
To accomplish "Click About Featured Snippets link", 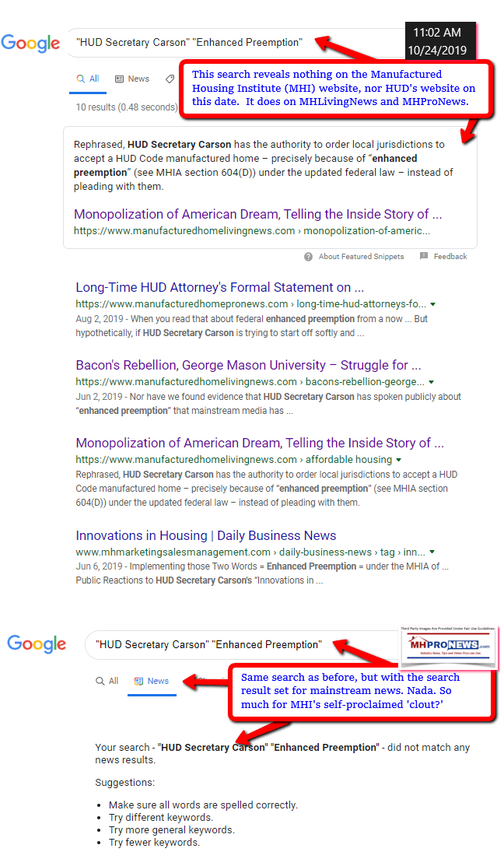I will pos(361,257).
